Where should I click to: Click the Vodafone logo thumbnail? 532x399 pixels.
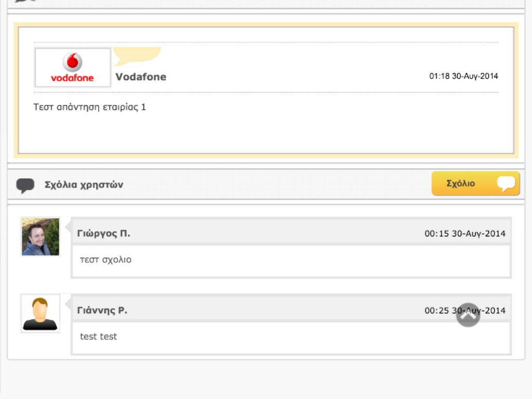(73, 68)
